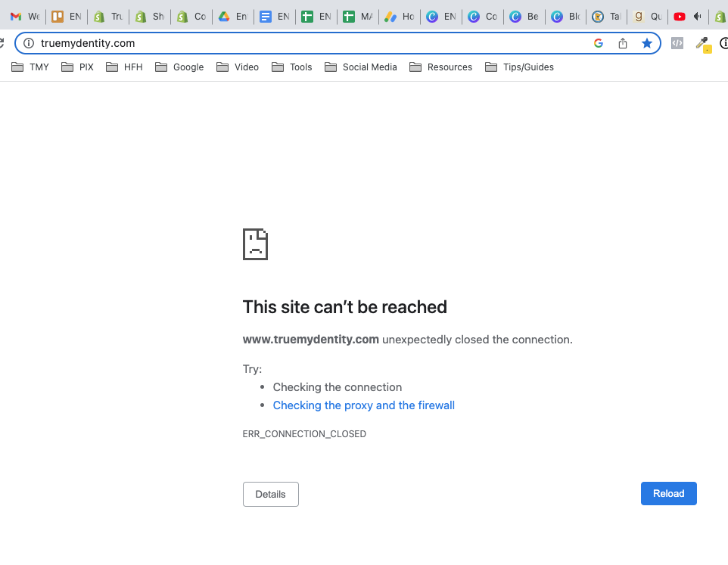Switch to the tab labeled Tal
The height and width of the screenshot is (565, 728).
(x=607, y=17)
